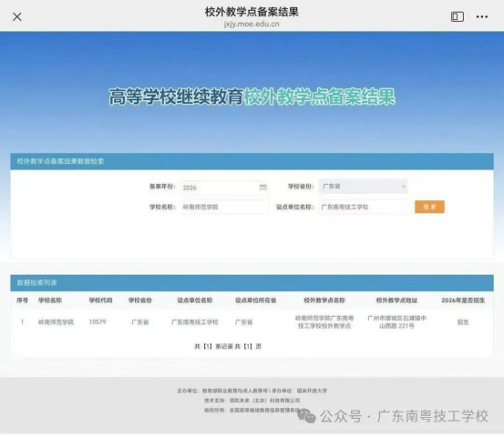Click the 校外教学点地址 column header
504x437 pixels.
(396, 300)
